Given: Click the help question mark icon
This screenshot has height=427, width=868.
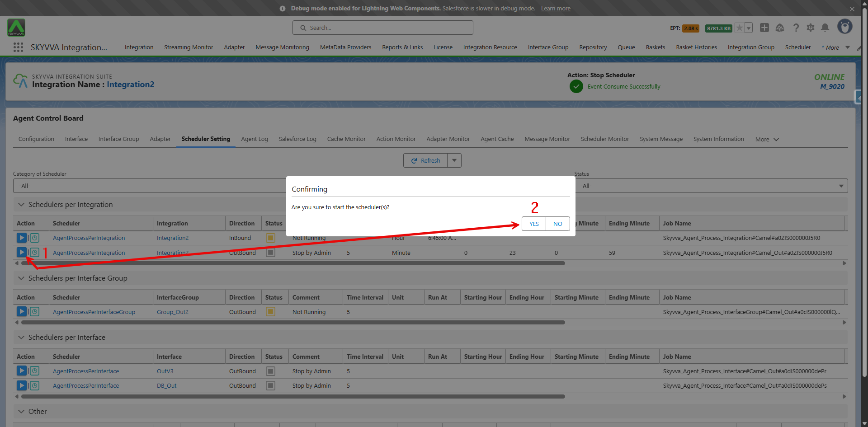Looking at the screenshot, I should pos(796,28).
